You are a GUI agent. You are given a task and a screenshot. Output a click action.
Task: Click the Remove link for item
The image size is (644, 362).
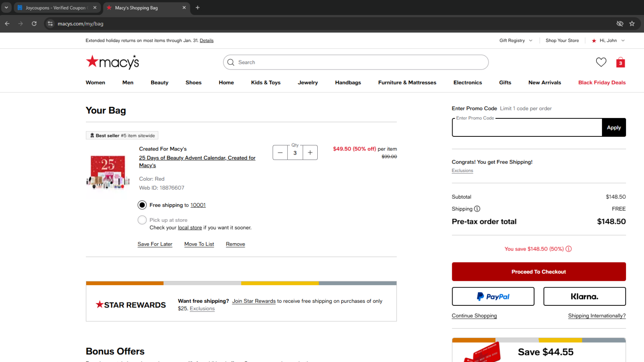coord(235,244)
